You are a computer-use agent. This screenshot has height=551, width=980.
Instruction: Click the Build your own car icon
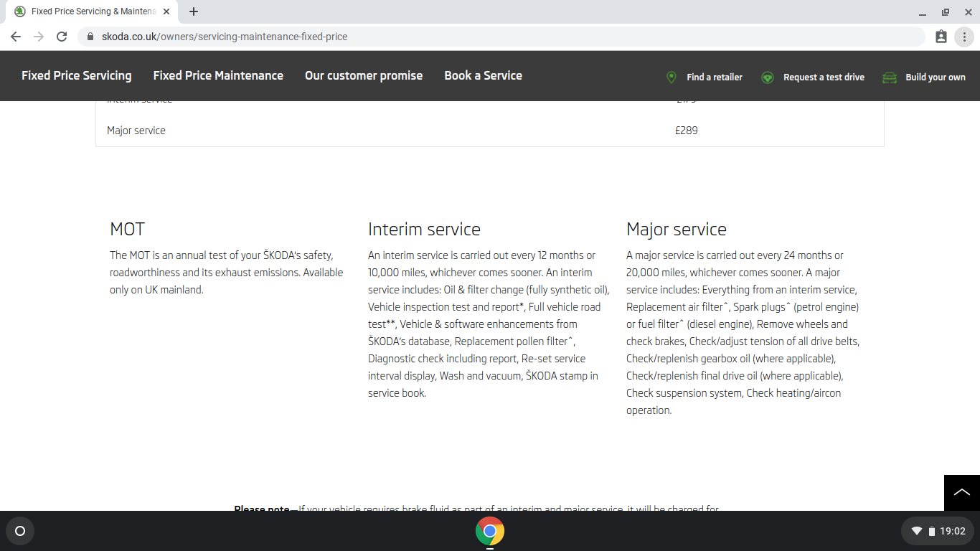click(890, 77)
